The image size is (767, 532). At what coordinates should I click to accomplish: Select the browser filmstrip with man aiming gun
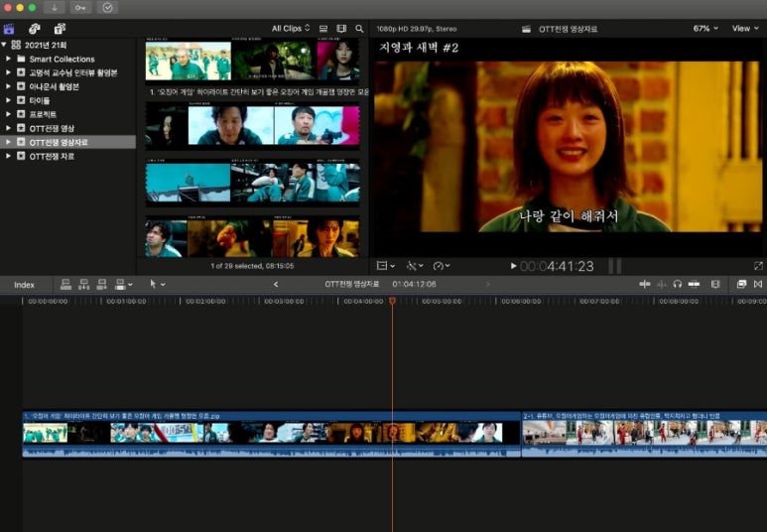(252, 125)
